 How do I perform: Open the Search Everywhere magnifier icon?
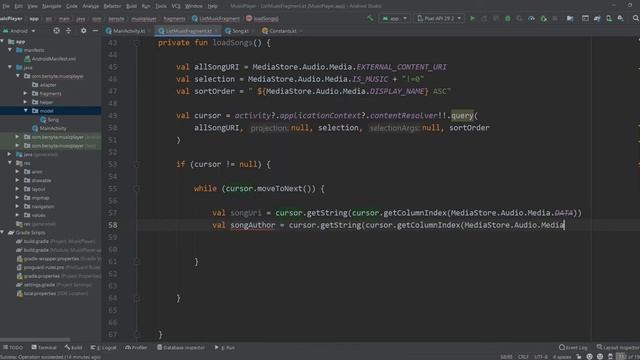click(636, 18)
